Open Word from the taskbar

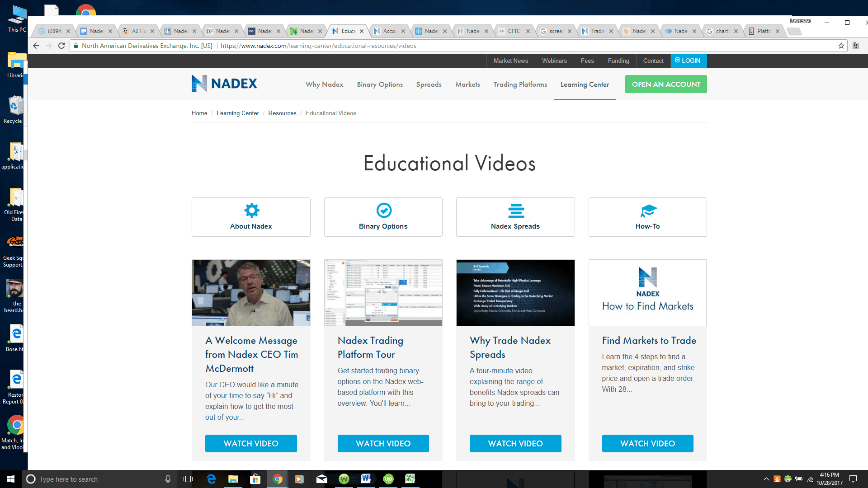tap(366, 479)
